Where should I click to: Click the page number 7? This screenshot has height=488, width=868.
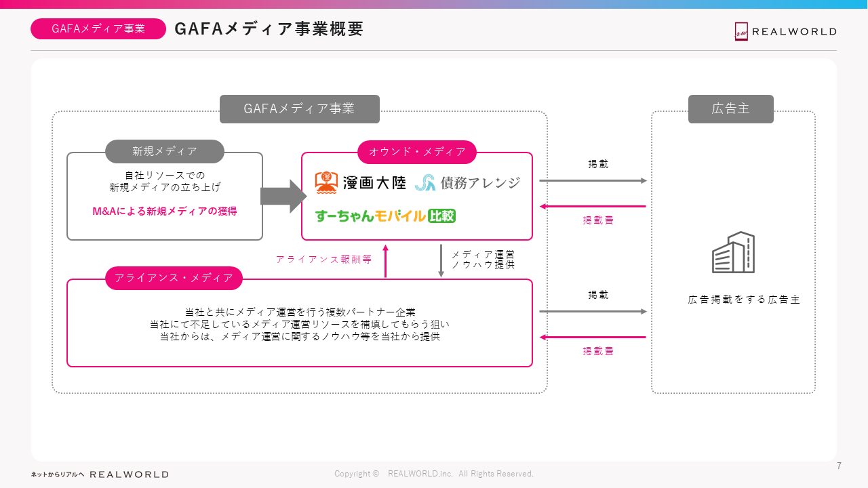pyautogui.click(x=840, y=466)
